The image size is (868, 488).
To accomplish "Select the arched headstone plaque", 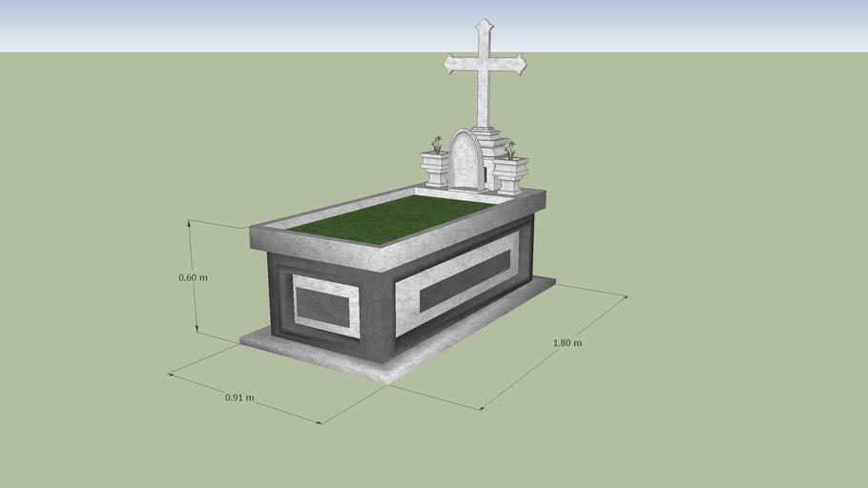I will pyautogui.click(x=465, y=160).
